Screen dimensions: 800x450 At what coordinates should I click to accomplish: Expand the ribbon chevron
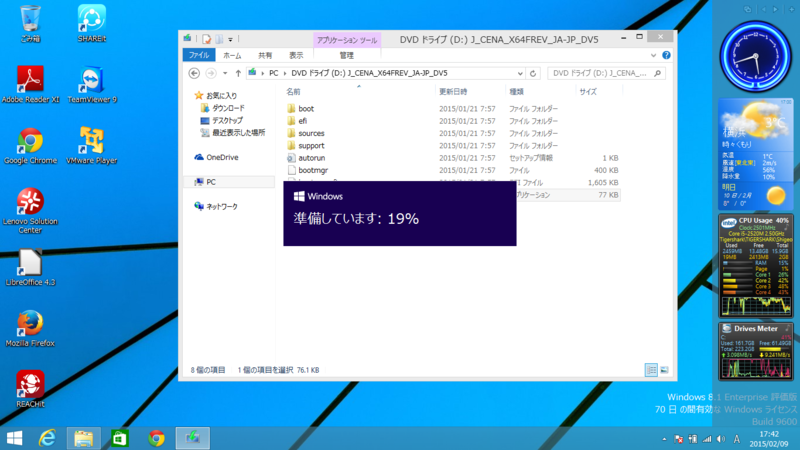(x=653, y=55)
